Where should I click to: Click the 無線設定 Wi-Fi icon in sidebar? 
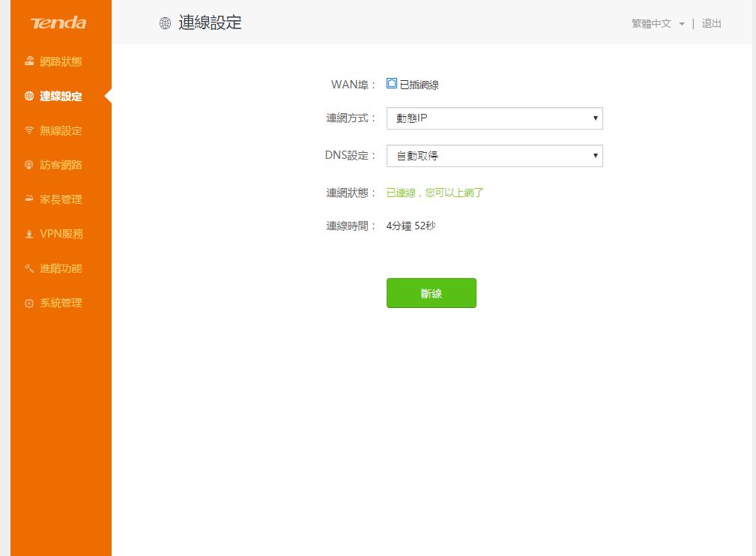(29, 130)
